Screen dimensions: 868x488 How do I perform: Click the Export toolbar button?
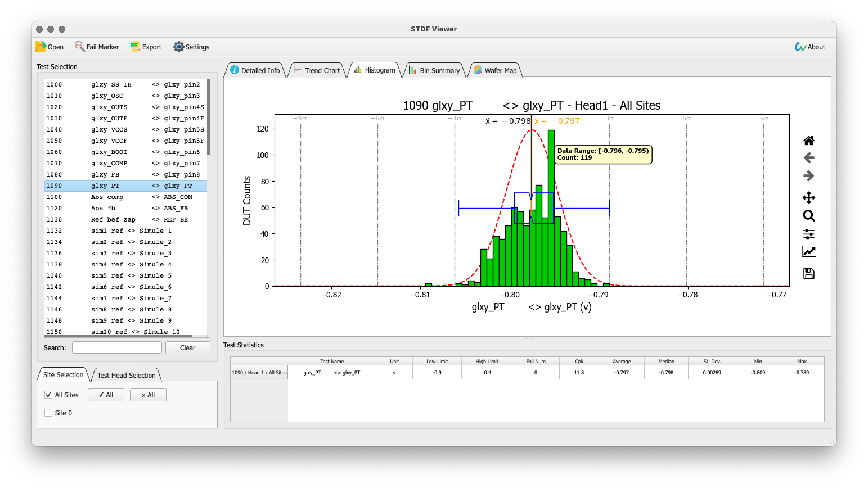pos(146,47)
